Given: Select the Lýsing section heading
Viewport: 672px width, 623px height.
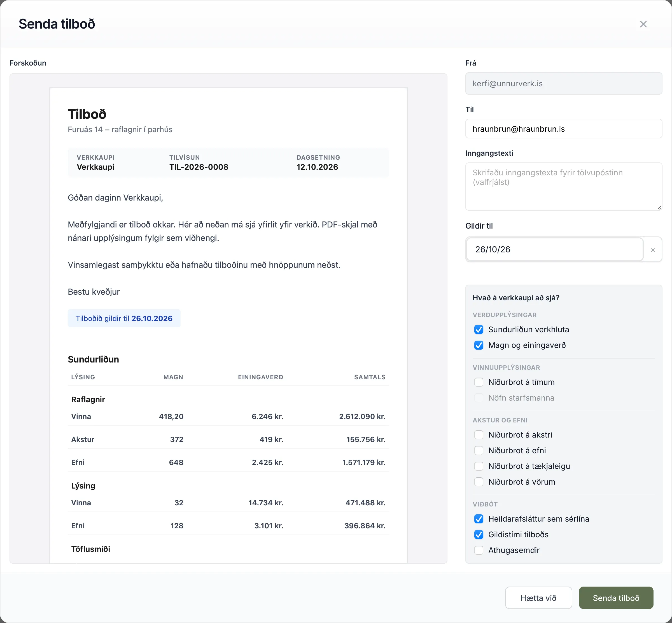Looking at the screenshot, I should click(x=83, y=486).
